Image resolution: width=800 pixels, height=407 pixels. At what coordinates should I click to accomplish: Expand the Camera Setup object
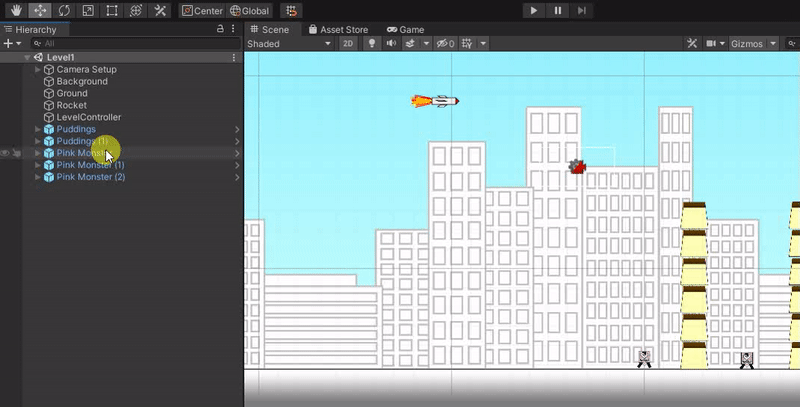[x=38, y=70]
